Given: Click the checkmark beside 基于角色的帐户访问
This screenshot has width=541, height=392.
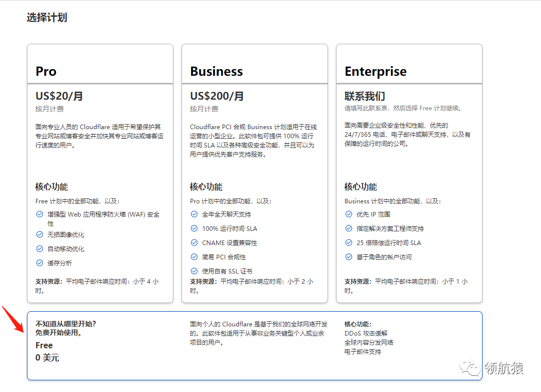Looking at the screenshot, I should (348, 257).
